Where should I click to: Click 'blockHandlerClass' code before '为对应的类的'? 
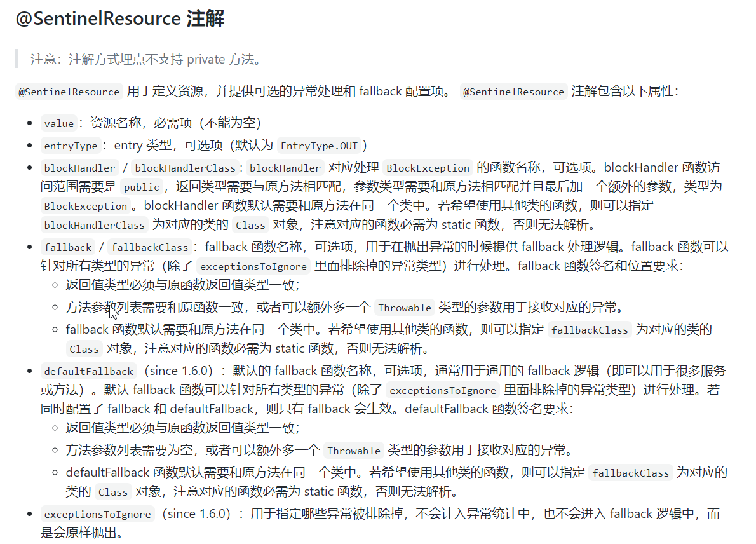(x=95, y=225)
